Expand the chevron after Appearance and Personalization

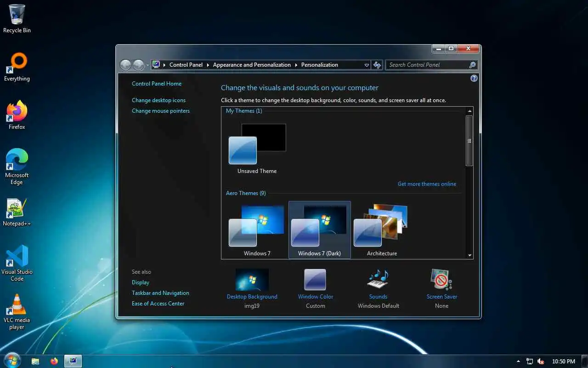click(x=296, y=65)
